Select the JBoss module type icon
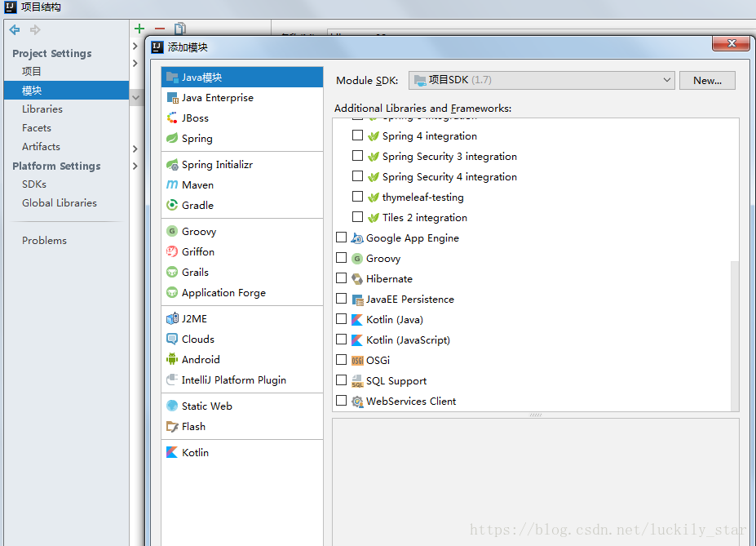The width and height of the screenshot is (756, 546). (172, 118)
